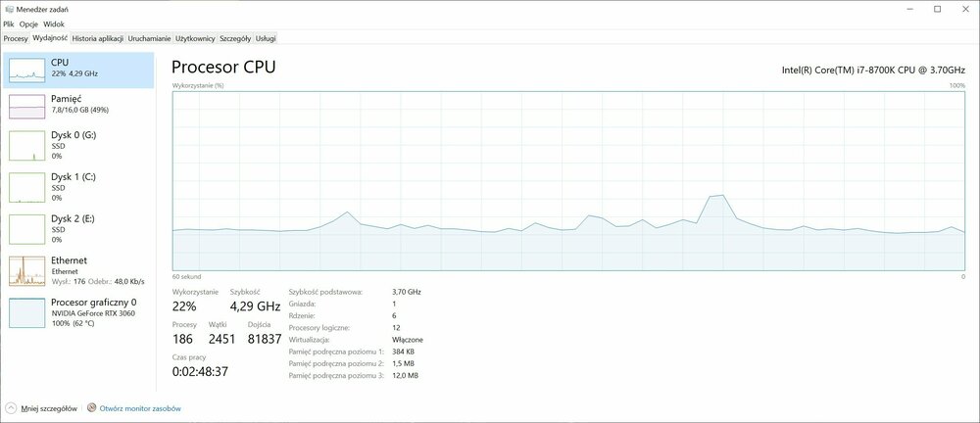Select the Procesor graficzny 0 GPU thumbnail
The width and height of the screenshot is (980, 423).
[26, 312]
